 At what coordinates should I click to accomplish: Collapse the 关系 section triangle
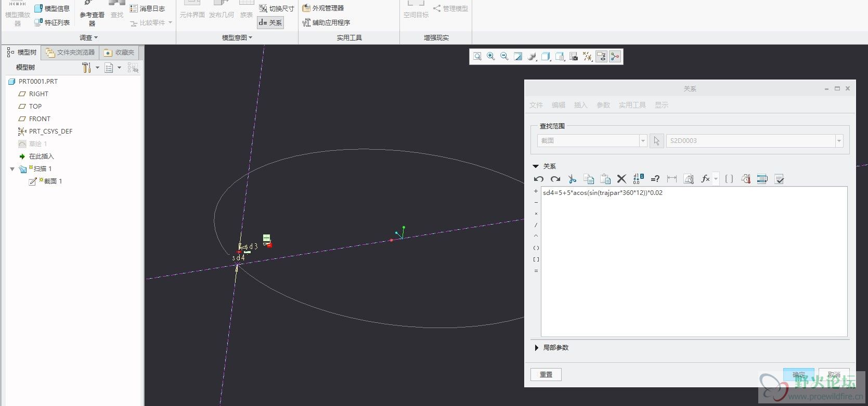pos(536,166)
